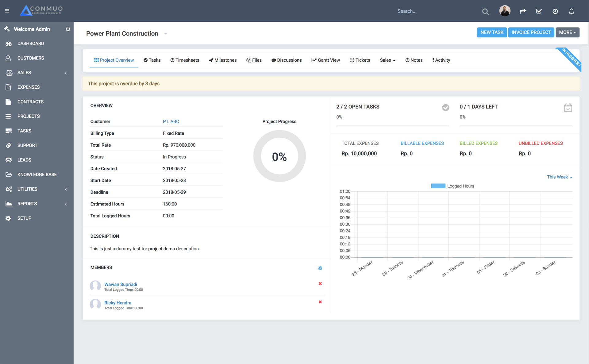Click the open tasks check circle icon
This screenshot has width=589, height=364.
pos(445,108)
